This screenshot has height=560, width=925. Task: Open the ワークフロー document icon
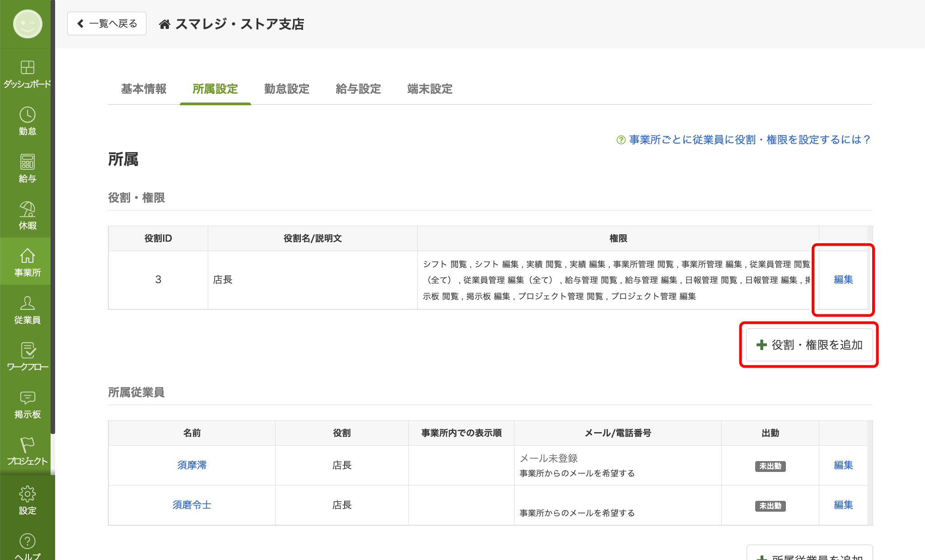27,350
